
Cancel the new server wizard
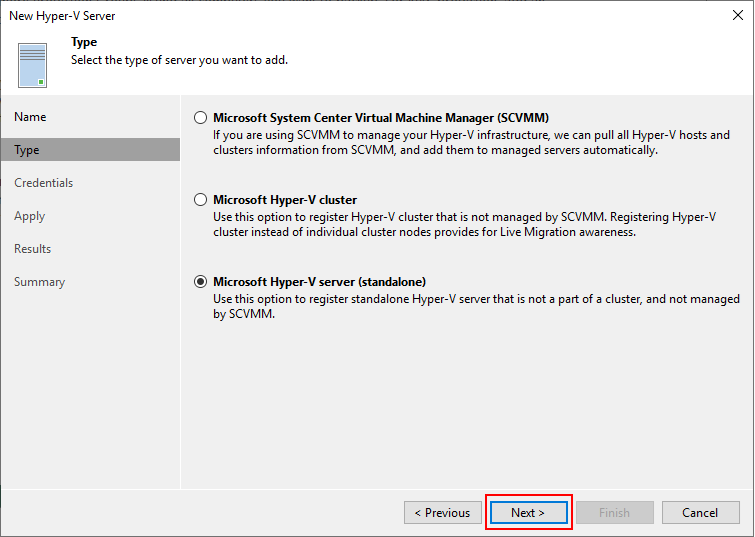point(700,512)
